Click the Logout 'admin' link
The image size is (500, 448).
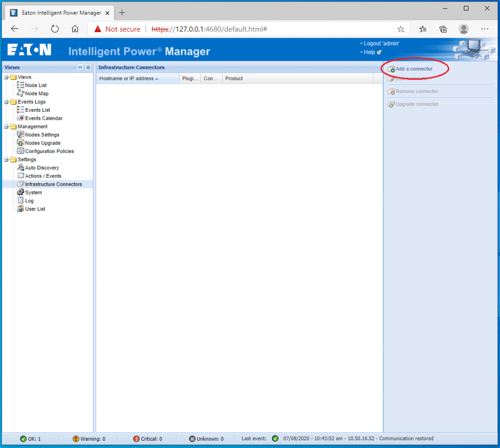tap(381, 43)
